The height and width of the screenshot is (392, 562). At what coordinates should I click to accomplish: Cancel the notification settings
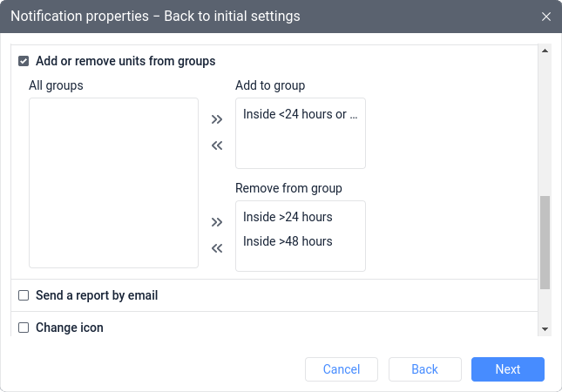(342, 369)
